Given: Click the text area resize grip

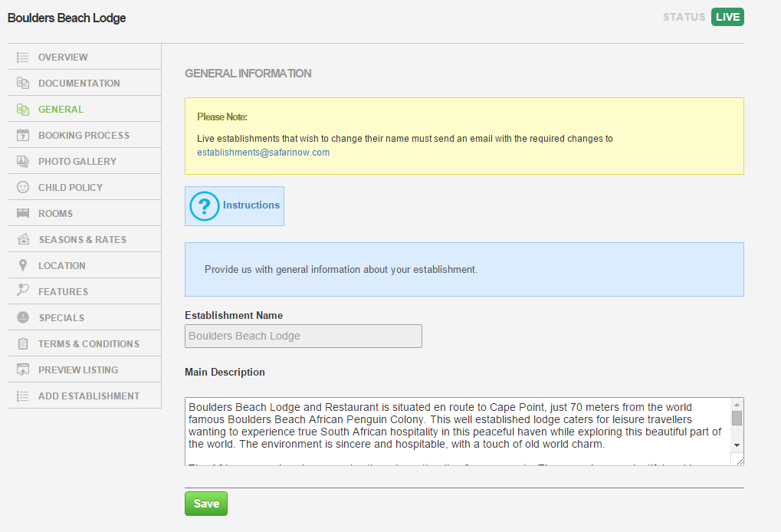Looking at the screenshot, I should pos(739,461).
